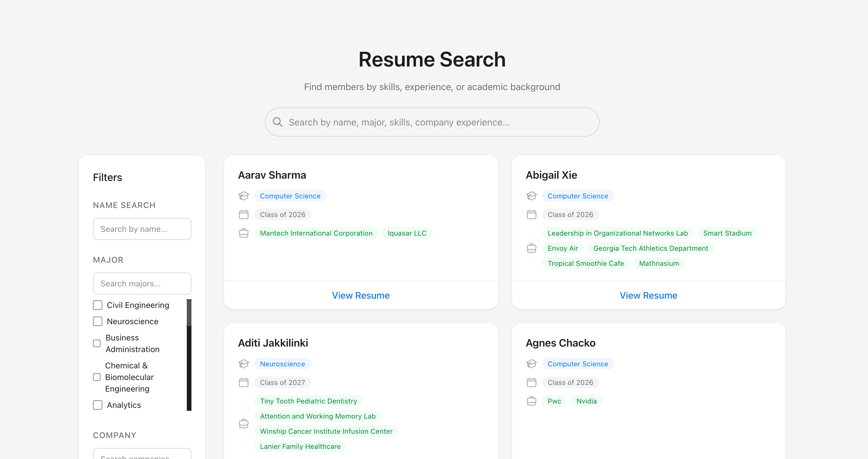Click the Search companies input field
868x459 pixels.
[x=142, y=454]
